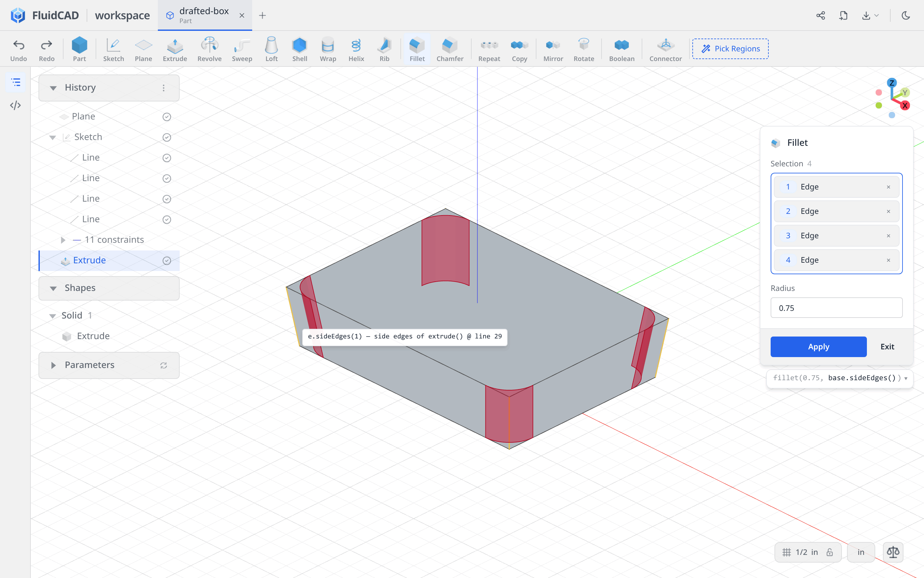
Task: Toggle the Extrude history item checkmark
Action: tap(167, 261)
